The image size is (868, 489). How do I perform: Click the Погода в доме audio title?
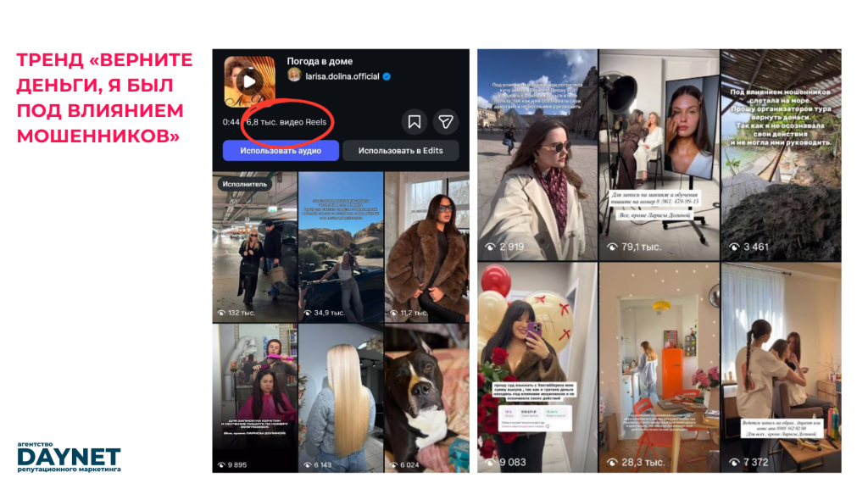point(320,61)
